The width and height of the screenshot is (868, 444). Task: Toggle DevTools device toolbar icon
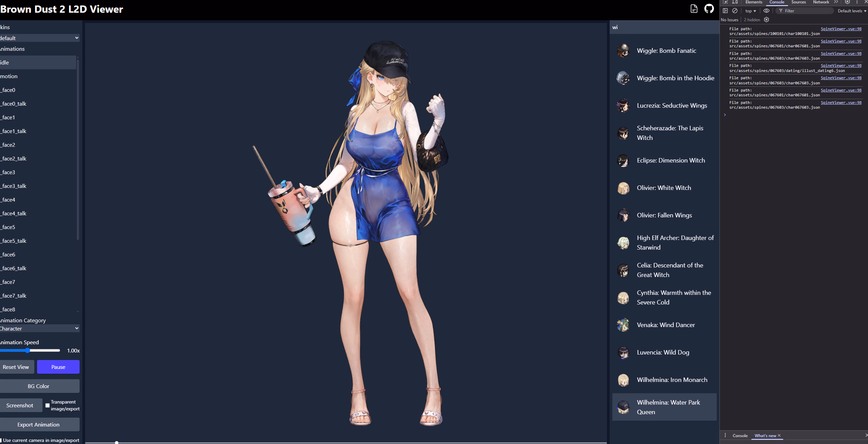735,2
